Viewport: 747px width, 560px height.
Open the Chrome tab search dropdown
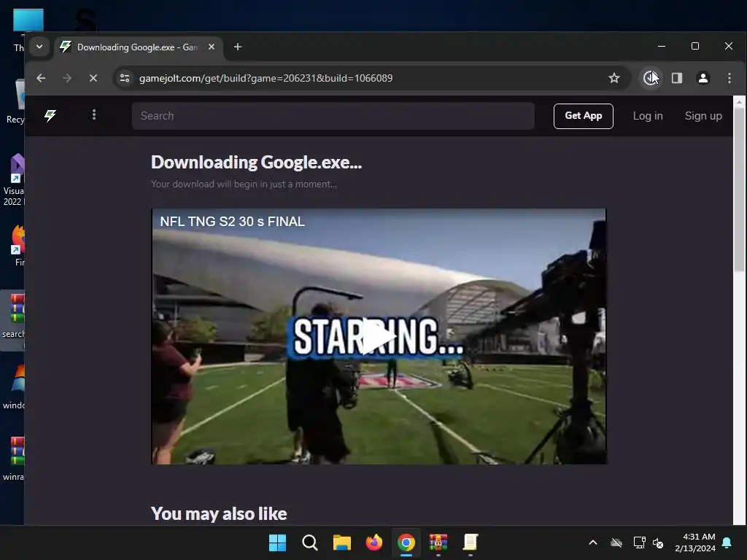[x=39, y=47]
